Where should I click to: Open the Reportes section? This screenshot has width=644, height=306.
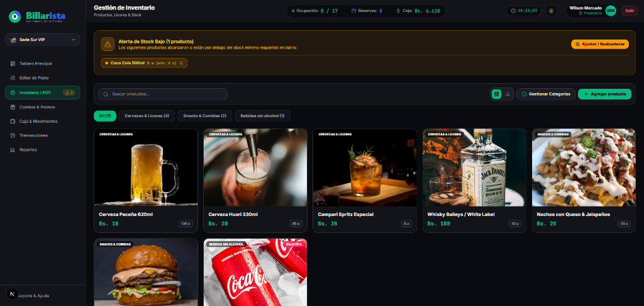coord(43,150)
